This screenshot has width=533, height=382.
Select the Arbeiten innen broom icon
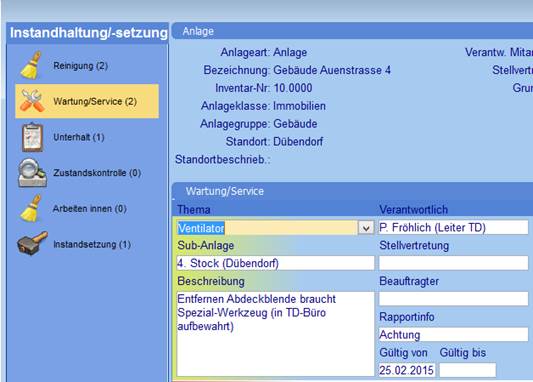click(31, 208)
